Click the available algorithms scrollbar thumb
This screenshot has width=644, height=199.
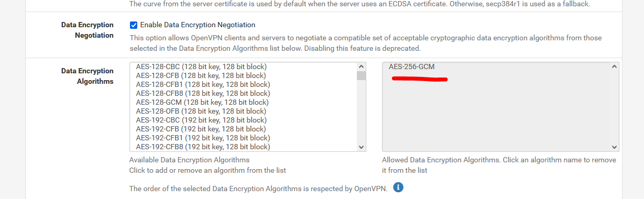coord(361,75)
